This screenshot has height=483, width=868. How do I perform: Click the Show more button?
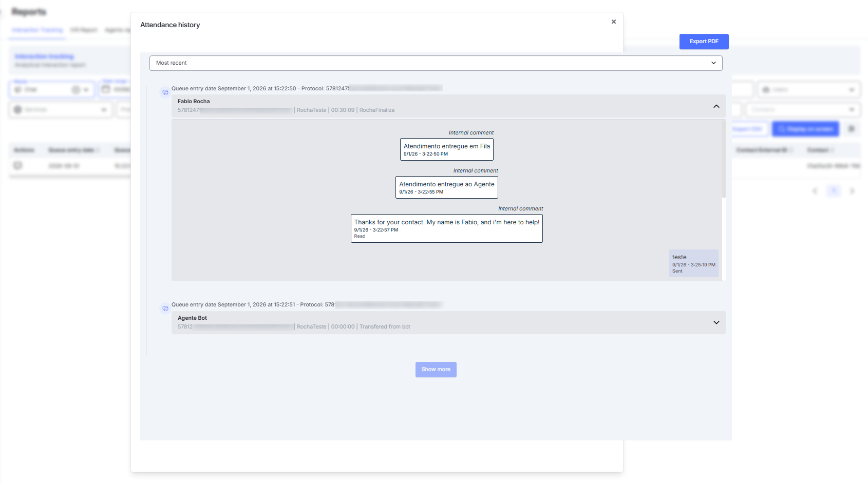(x=436, y=370)
